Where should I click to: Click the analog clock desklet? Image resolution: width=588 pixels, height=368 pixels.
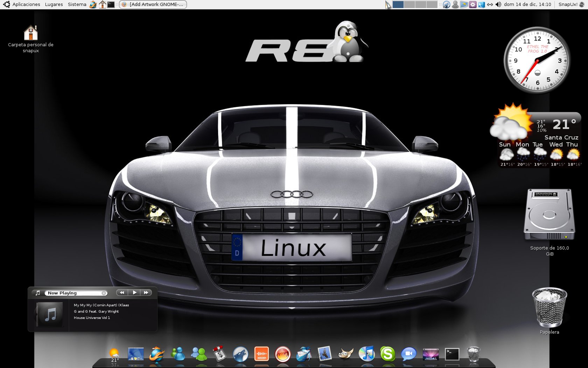(537, 60)
